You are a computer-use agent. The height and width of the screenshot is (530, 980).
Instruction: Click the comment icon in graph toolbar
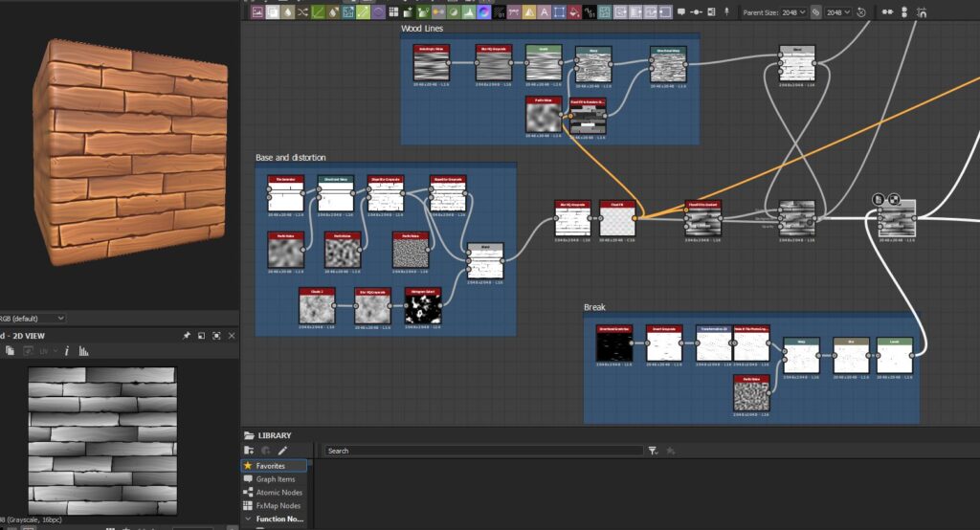[x=680, y=12]
